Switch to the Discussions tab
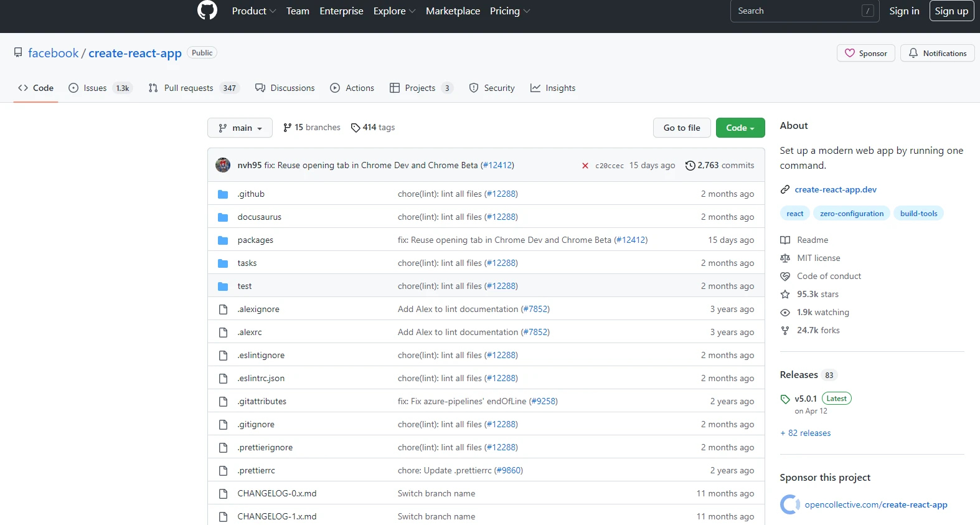 (x=285, y=88)
